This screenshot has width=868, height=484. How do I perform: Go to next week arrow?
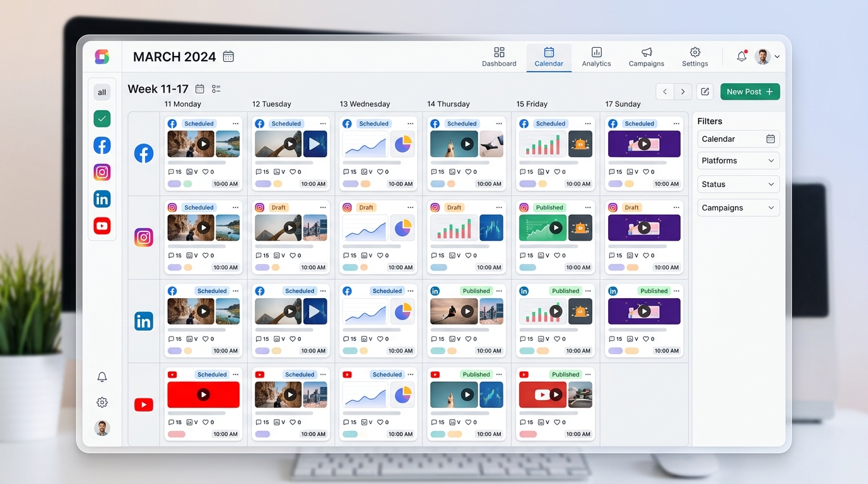[x=683, y=91]
